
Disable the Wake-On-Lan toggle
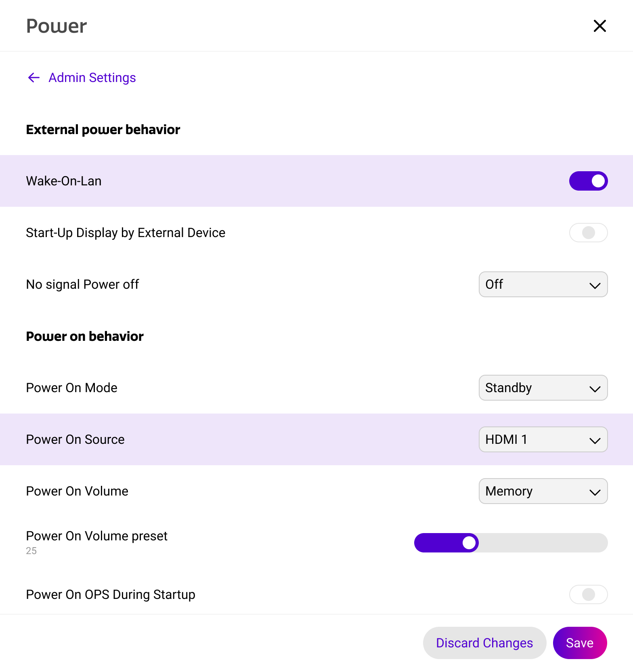[x=588, y=181]
